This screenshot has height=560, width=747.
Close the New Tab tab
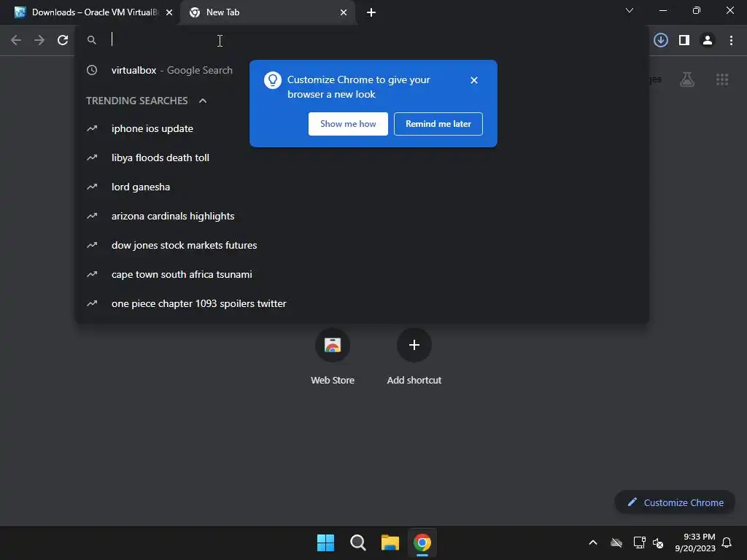[x=343, y=12]
